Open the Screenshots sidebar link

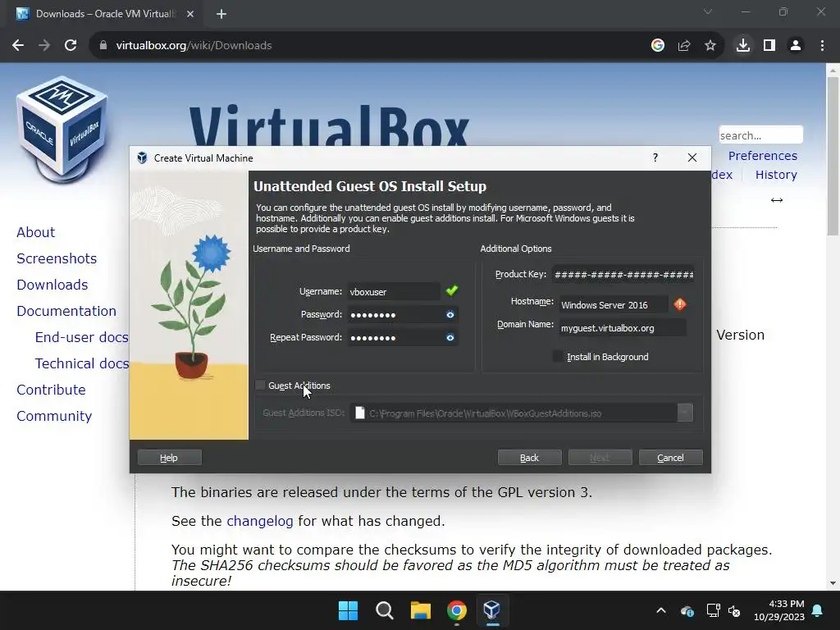tap(57, 258)
